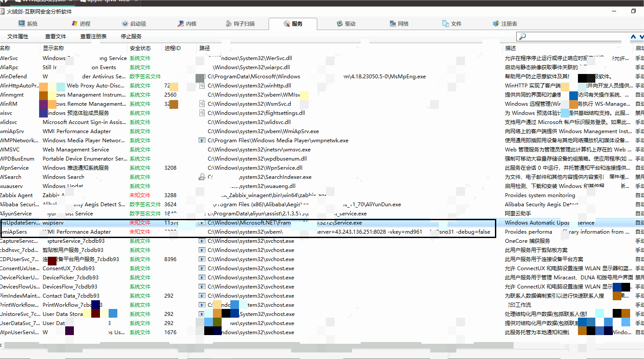Click the 火绒剑 app icon in title bar
644x359 pixels.
pyautogui.click(x=3, y=12)
